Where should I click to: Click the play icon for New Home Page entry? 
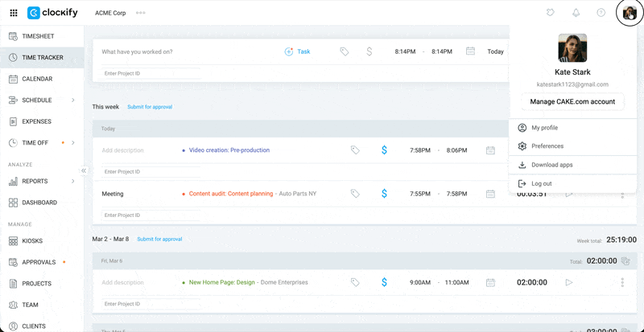pos(569,282)
